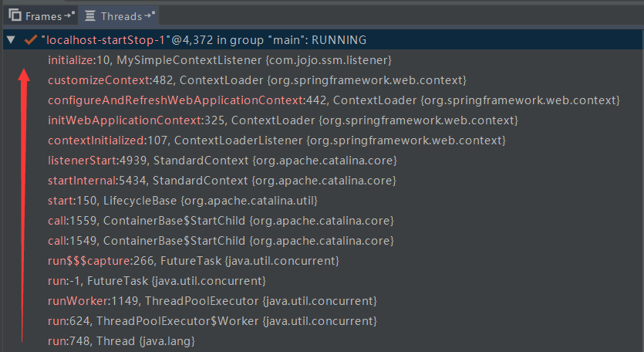The height and width of the screenshot is (352, 644).
Task: Jump to customizeContext:482 ContextLoader frame
Action: [x=256, y=80]
